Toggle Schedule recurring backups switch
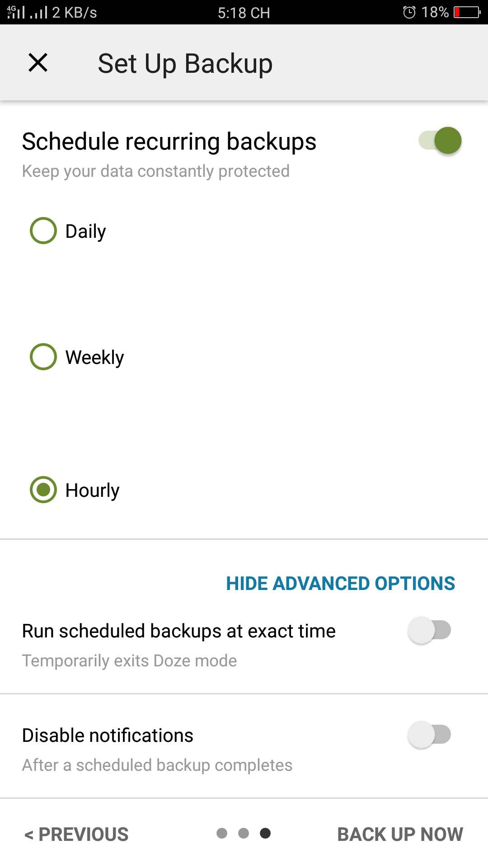The width and height of the screenshot is (488, 868). point(440,141)
